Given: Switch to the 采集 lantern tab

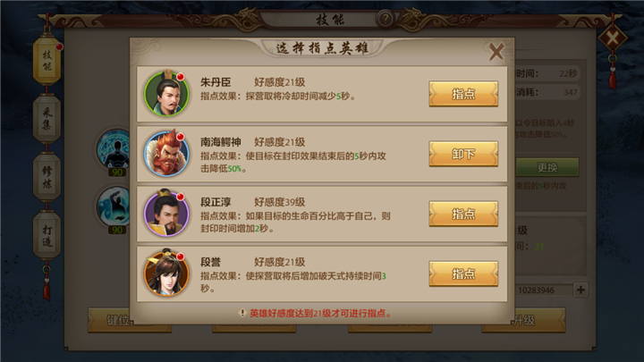Looking at the screenshot, I should (47, 119).
